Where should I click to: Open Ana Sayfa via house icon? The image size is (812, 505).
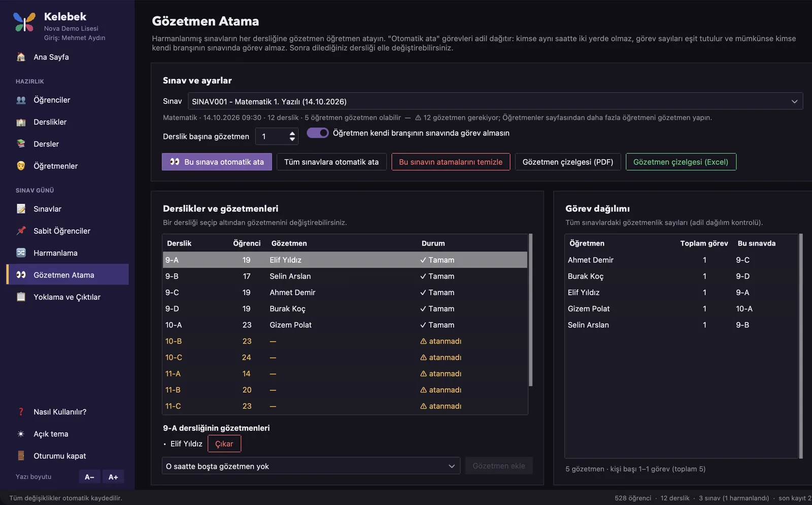click(21, 57)
